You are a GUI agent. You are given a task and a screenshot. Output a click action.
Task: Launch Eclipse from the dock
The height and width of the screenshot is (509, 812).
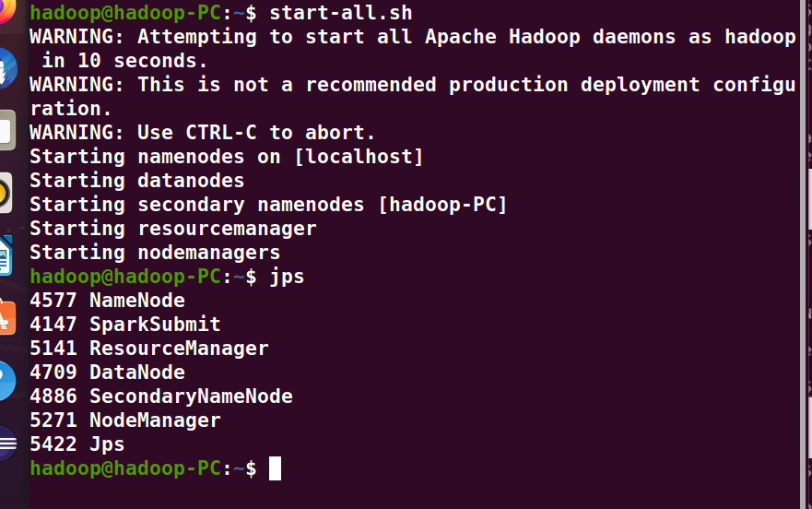tap(6, 443)
